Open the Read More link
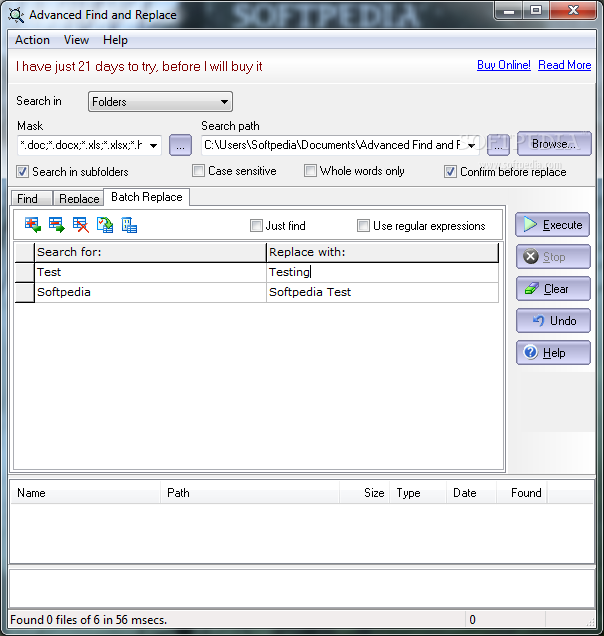Screen dimensions: 604x636 click(564, 65)
